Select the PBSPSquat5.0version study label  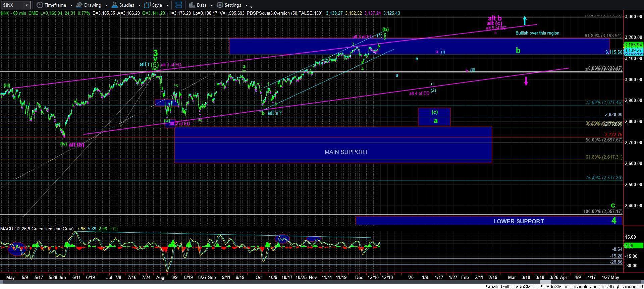[x=285, y=13]
